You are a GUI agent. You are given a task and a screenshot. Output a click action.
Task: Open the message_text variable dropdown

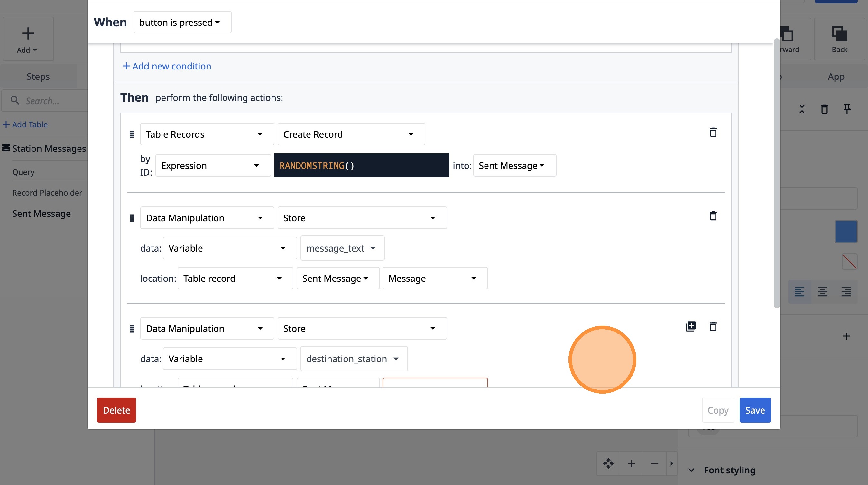coord(342,248)
